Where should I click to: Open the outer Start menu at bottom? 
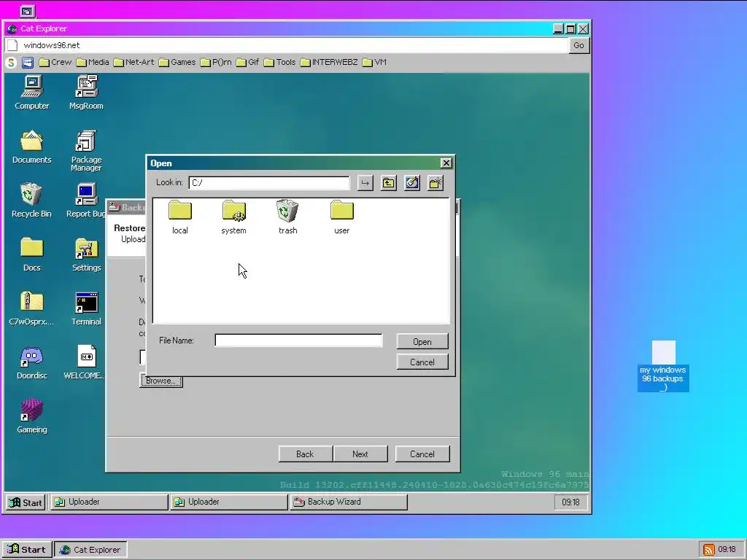[26, 550]
